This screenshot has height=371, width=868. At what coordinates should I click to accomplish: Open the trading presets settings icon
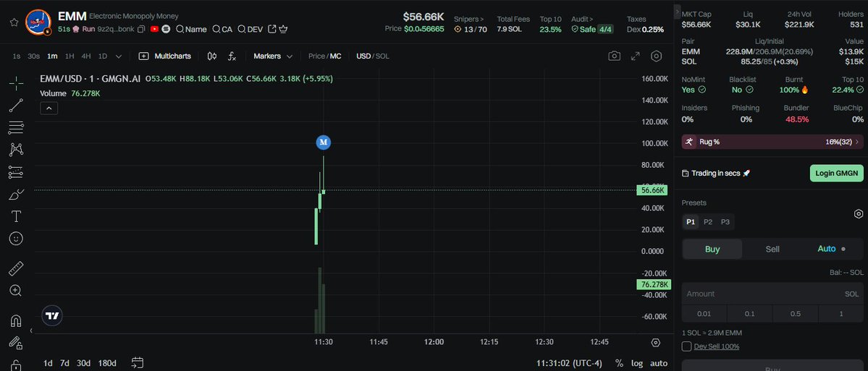point(858,214)
